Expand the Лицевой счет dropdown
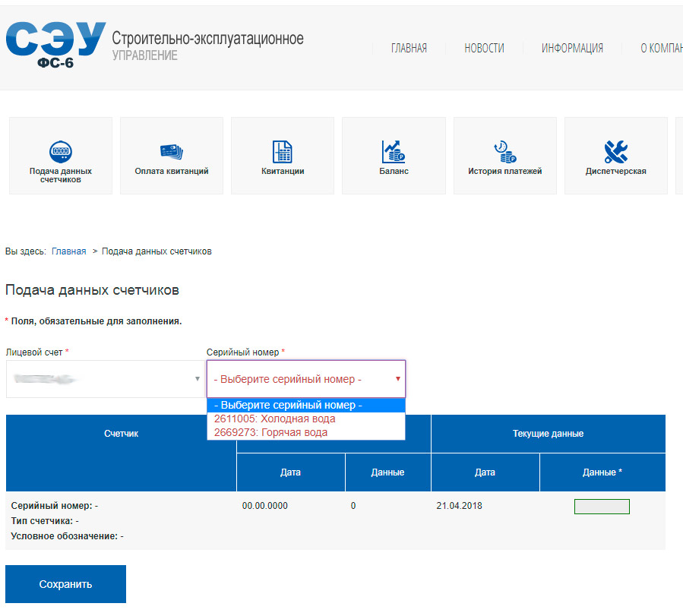 point(104,378)
